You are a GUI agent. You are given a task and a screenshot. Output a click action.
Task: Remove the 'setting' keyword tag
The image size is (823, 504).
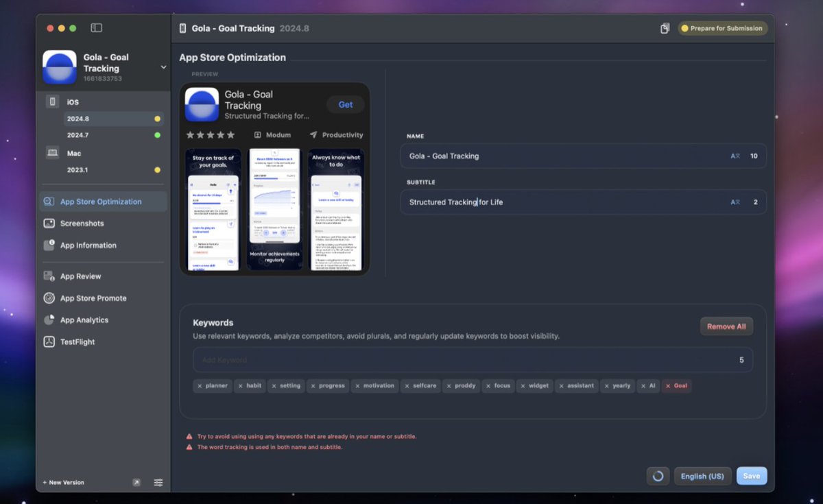click(274, 386)
